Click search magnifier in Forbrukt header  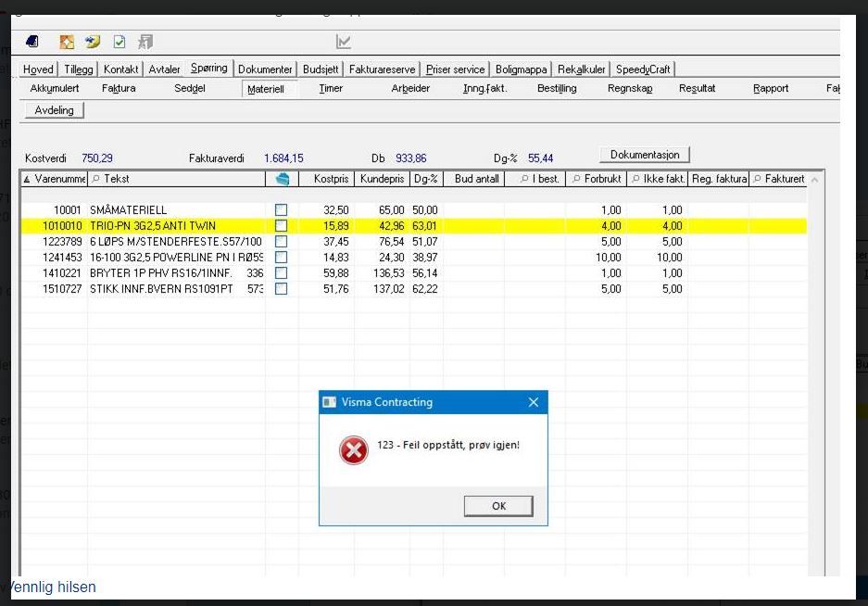[x=576, y=178]
